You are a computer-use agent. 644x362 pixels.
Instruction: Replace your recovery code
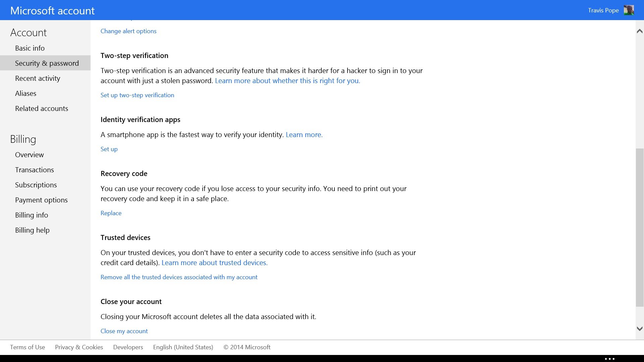111,213
